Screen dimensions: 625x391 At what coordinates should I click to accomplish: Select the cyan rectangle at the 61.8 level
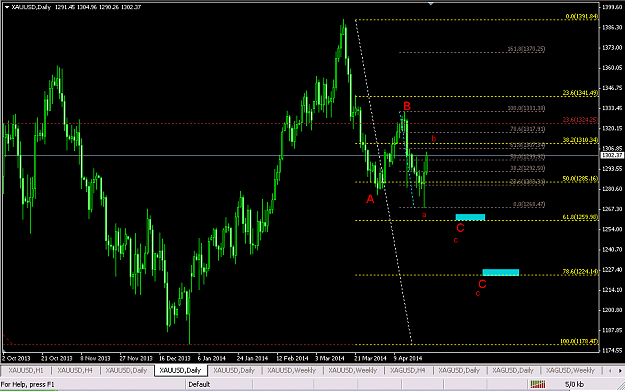tap(470, 217)
